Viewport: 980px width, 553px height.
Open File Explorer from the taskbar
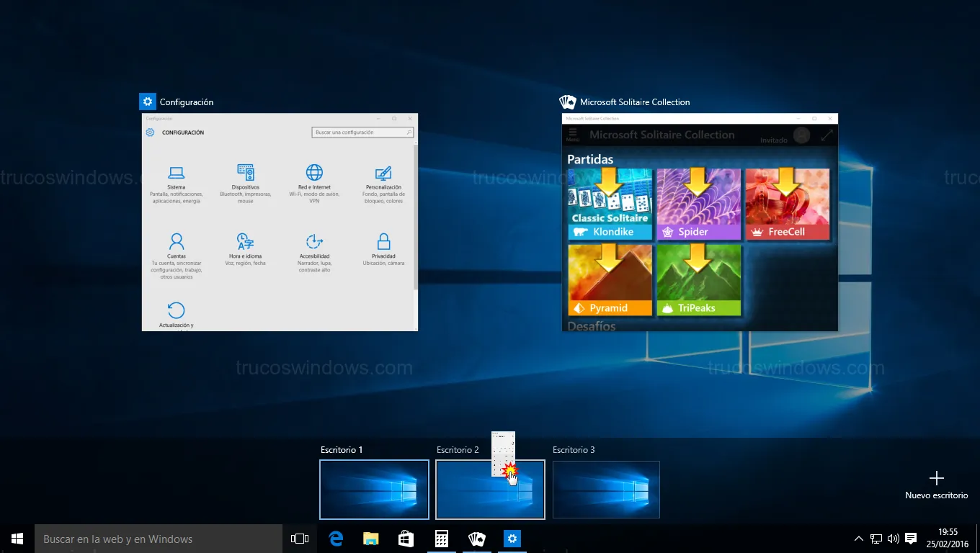370,539
